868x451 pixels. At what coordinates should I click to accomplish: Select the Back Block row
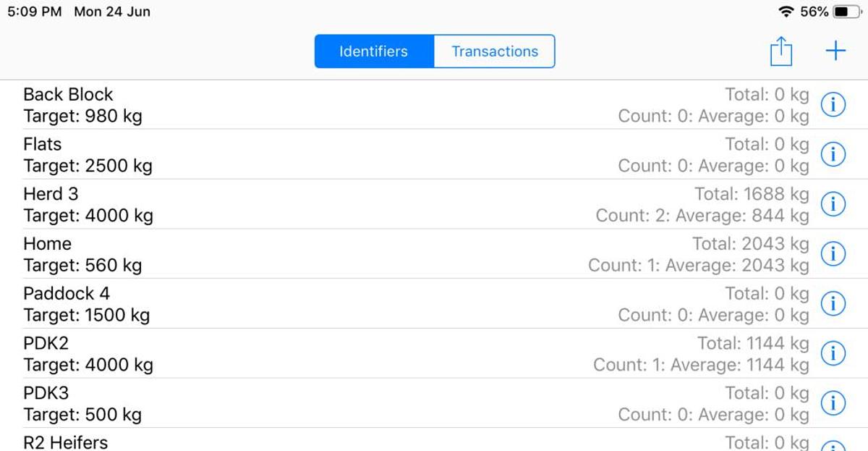click(x=289, y=105)
